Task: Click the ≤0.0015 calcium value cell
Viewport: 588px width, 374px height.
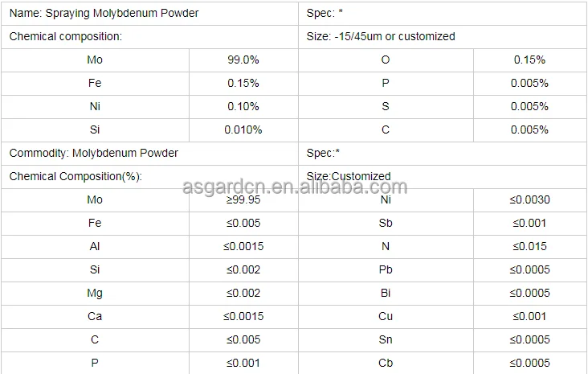Action: 243,316
